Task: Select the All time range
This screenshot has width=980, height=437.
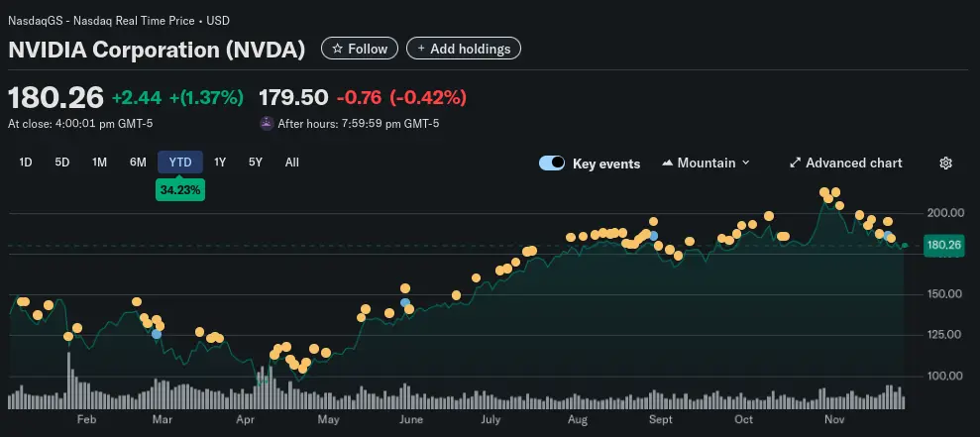Action: click(292, 163)
